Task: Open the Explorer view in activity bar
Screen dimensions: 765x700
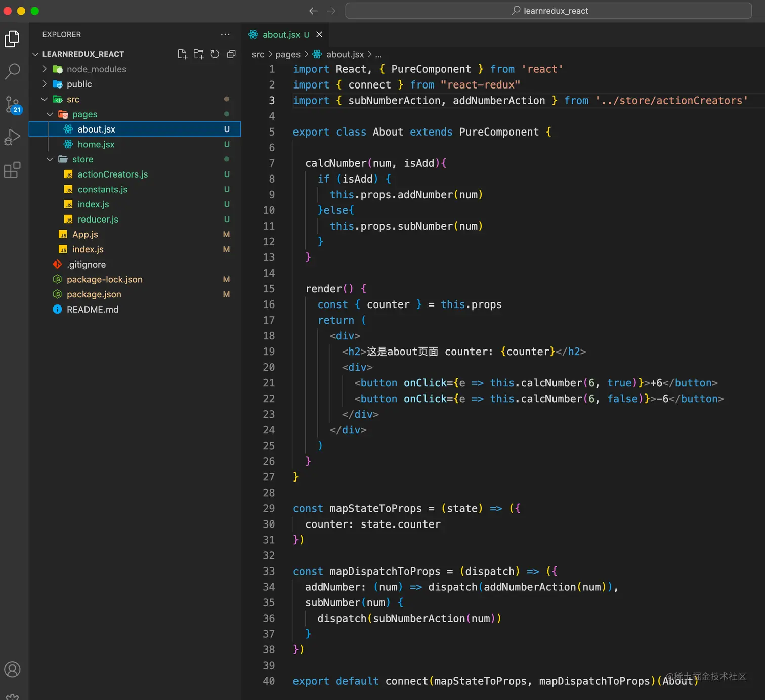Action: [x=12, y=39]
